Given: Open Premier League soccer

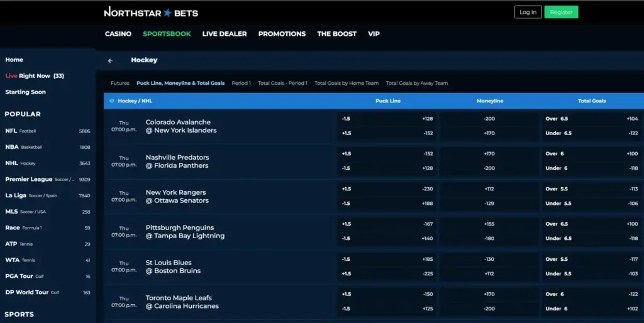Looking at the screenshot, I should point(48,179).
